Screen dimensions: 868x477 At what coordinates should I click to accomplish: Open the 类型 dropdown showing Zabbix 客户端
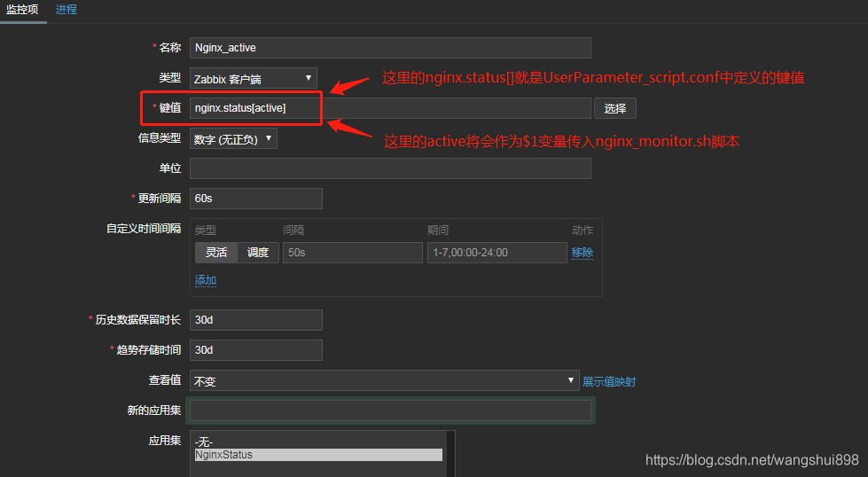pyautogui.click(x=253, y=79)
